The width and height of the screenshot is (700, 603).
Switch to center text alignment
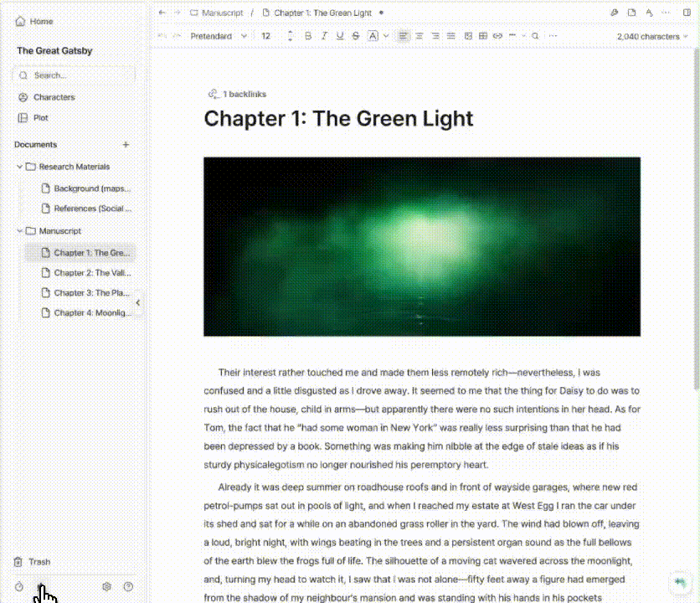point(419,36)
